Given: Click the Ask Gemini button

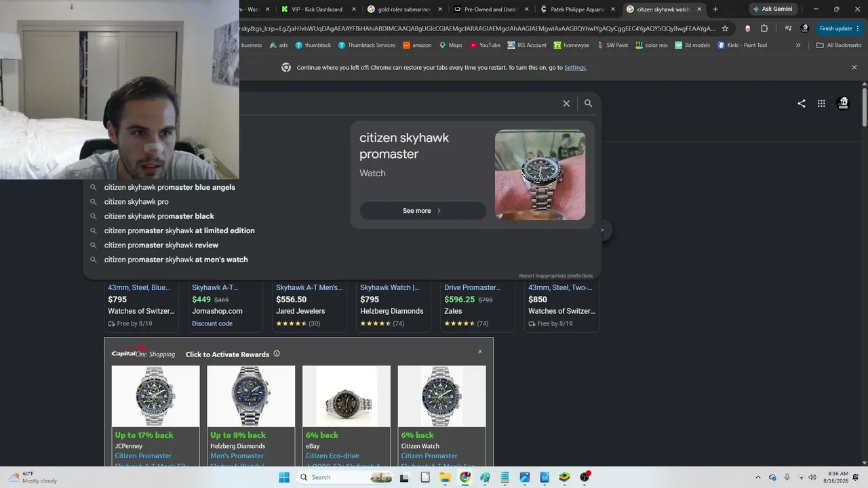Looking at the screenshot, I should 772,9.
